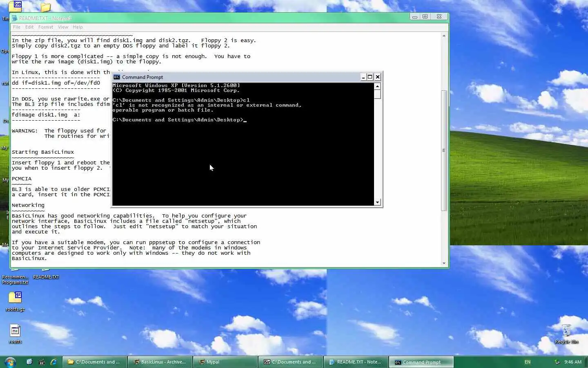
Task: Click 'fdimage disk1.img a:' line in Notepad
Action: click(46, 115)
